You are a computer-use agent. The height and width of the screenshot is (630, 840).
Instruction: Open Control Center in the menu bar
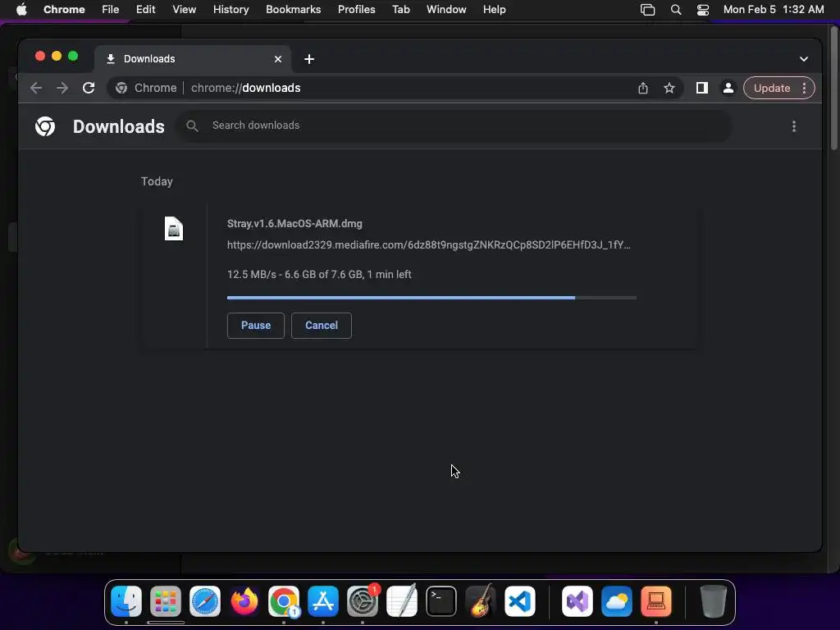click(703, 10)
